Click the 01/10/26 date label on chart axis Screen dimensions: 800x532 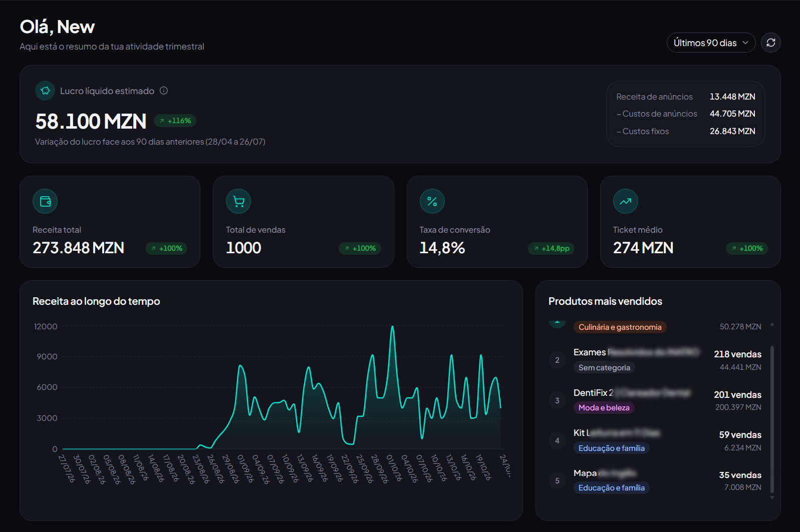click(394, 468)
